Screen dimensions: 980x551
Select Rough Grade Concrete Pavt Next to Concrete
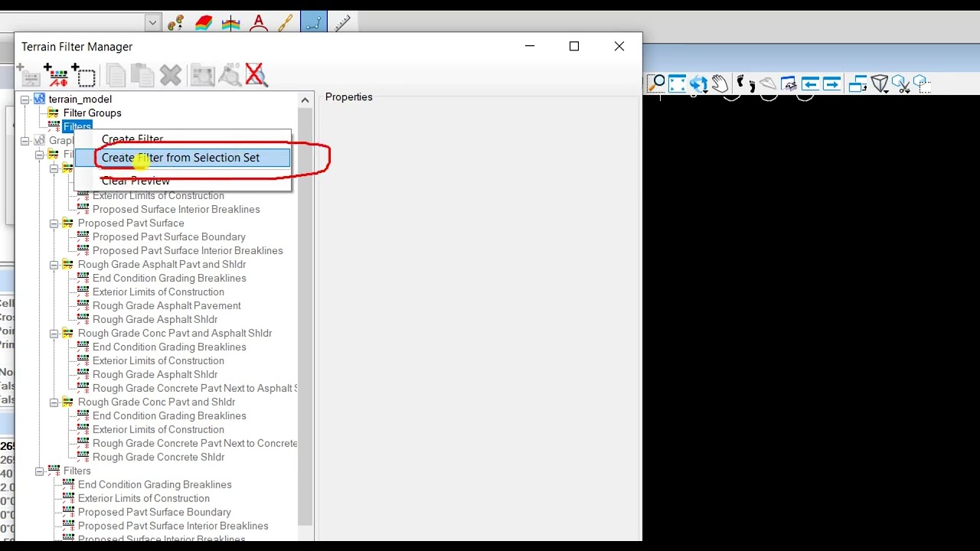[194, 444]
